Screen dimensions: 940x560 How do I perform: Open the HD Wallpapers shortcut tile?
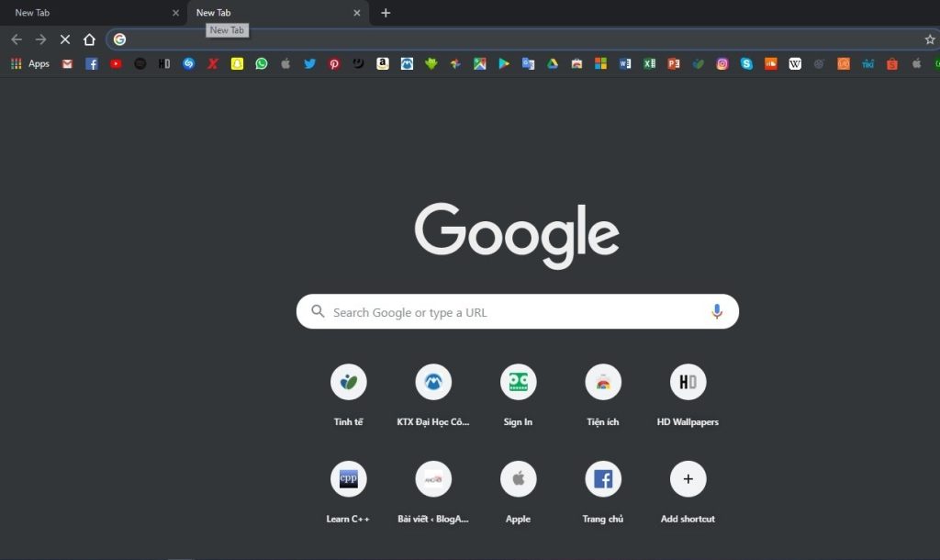coord(688,396)
